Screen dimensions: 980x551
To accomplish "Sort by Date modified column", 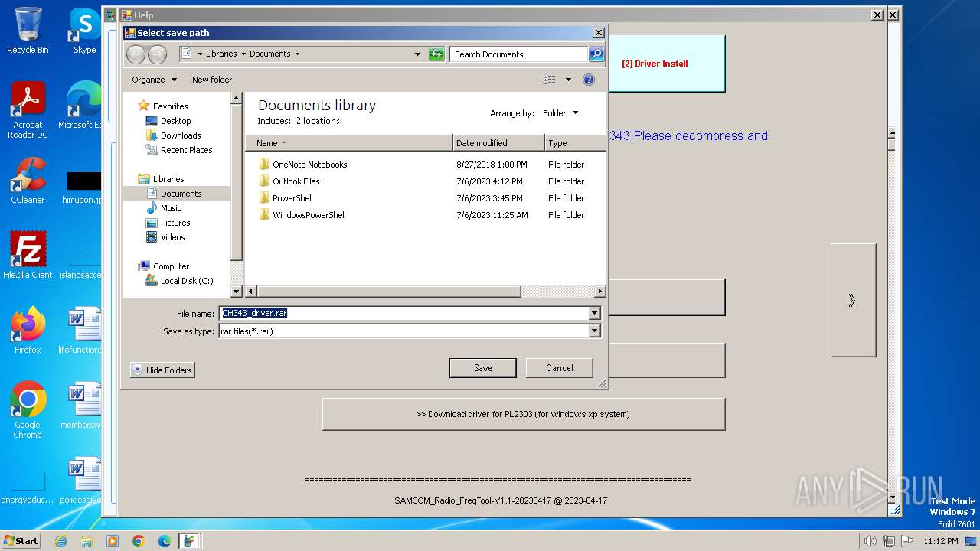I will (498, 143).
